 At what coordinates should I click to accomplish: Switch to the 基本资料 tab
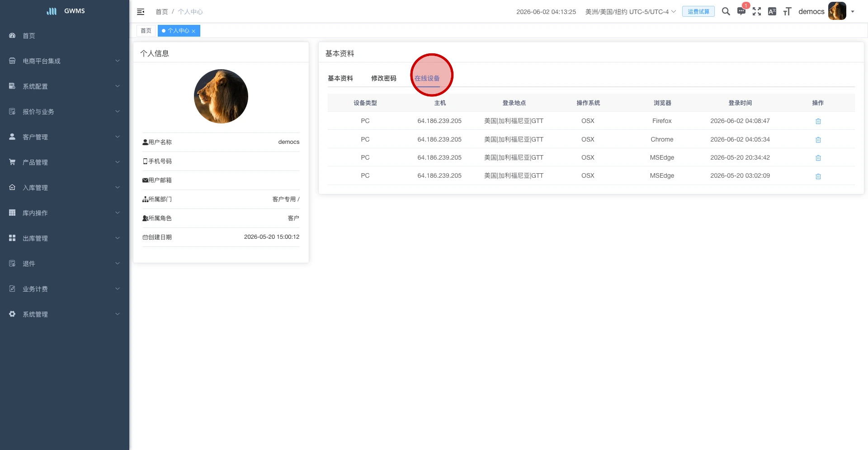340,78
